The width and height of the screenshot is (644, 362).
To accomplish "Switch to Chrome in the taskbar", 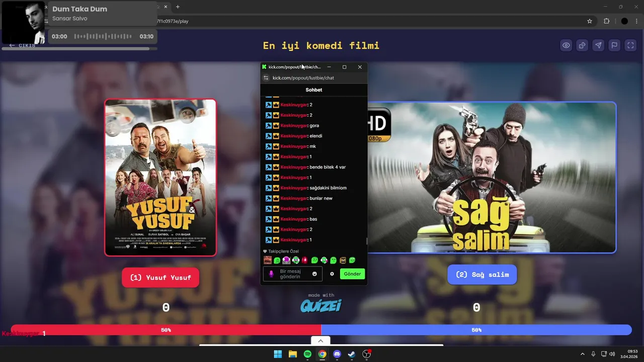I will point(322,354).
